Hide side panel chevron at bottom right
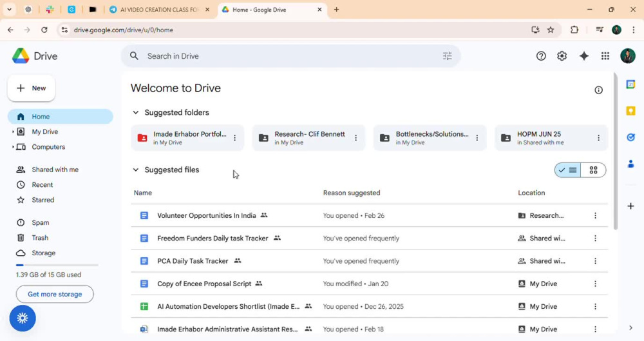The width and height of the screenshot is (644, 341). pos(630,328)
